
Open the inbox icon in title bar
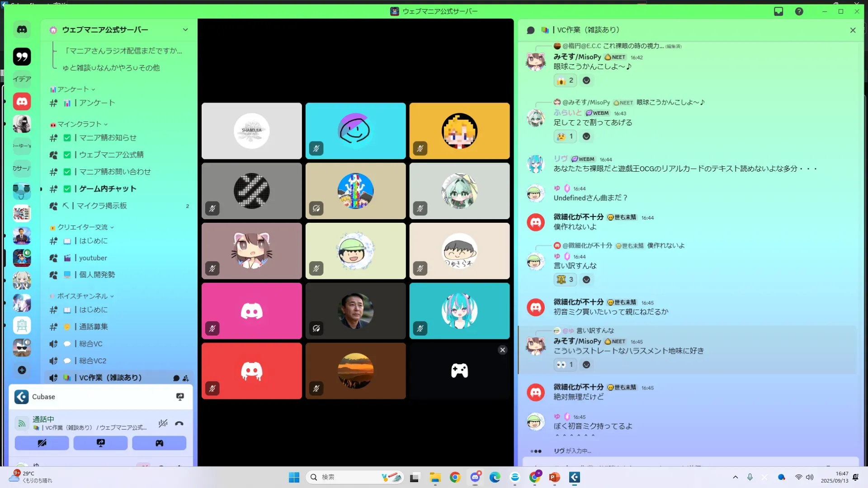778,11
